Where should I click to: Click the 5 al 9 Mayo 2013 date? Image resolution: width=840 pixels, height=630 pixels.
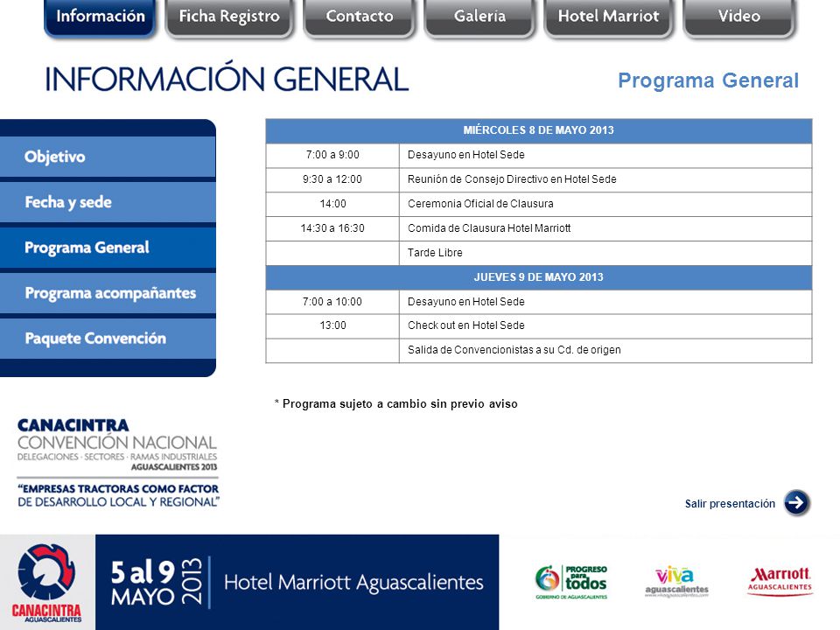[x=157, y=583]
